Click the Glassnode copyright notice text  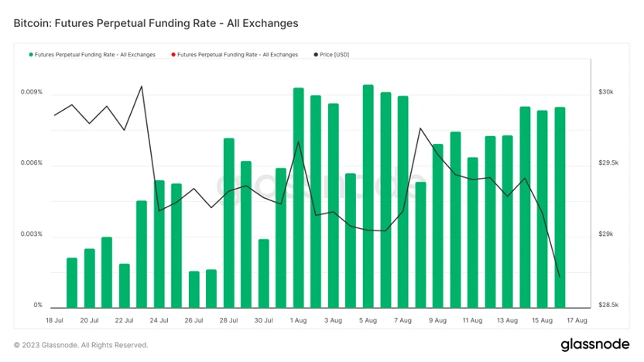coord(80,345)
